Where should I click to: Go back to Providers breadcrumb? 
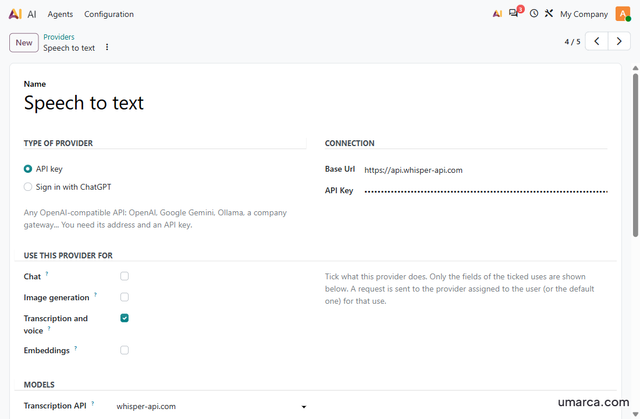[x=59, y=37]
